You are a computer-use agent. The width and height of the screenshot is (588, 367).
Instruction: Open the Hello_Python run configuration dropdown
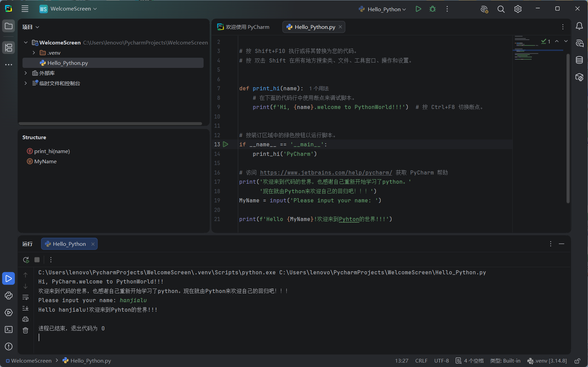click(382, 9)
